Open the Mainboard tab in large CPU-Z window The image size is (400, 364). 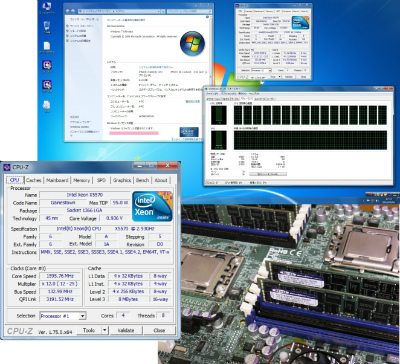tap(57, 180)
